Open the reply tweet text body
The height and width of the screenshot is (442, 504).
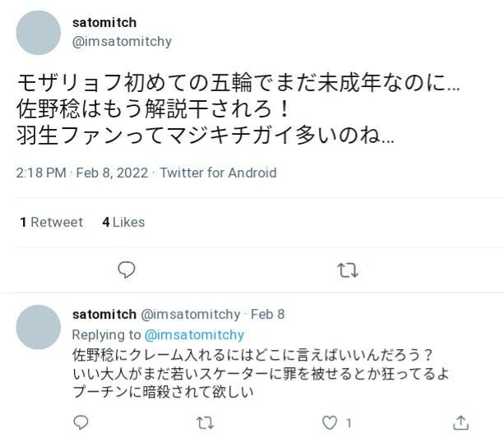261,373
